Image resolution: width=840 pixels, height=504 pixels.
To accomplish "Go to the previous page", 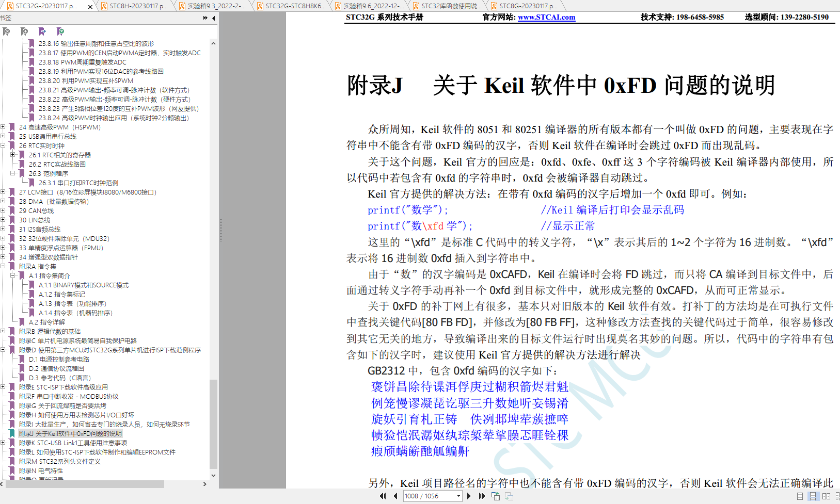I will [x=395, y=496].
